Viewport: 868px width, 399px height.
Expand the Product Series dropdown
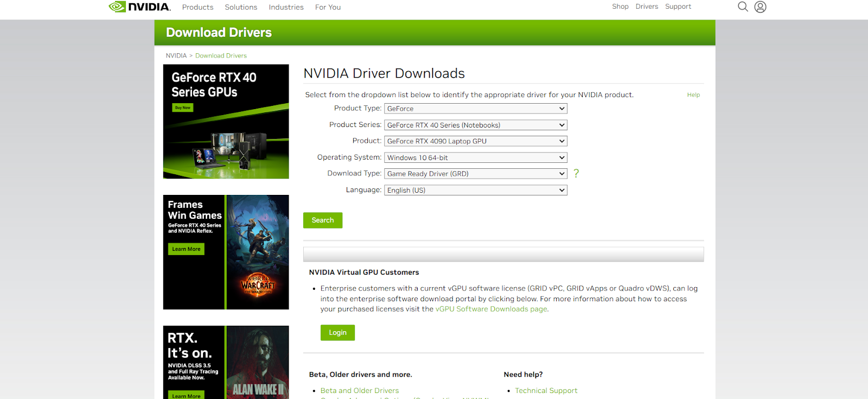coord(476,125)
